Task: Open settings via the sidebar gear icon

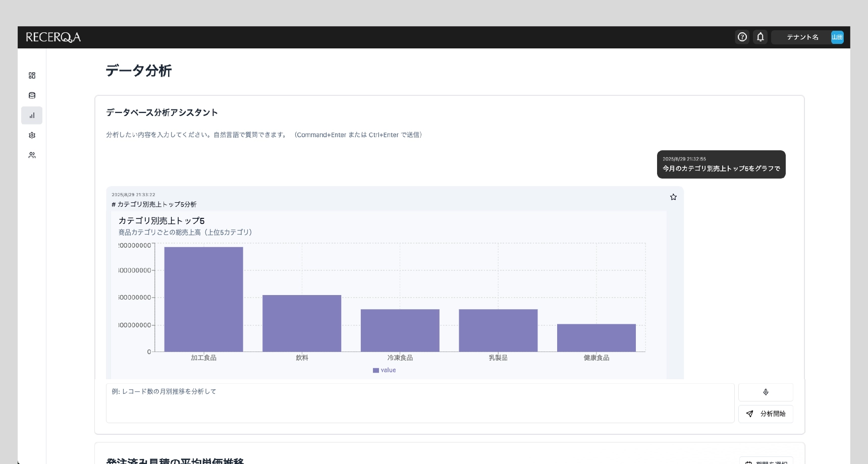Action: [x=32, y=135]
